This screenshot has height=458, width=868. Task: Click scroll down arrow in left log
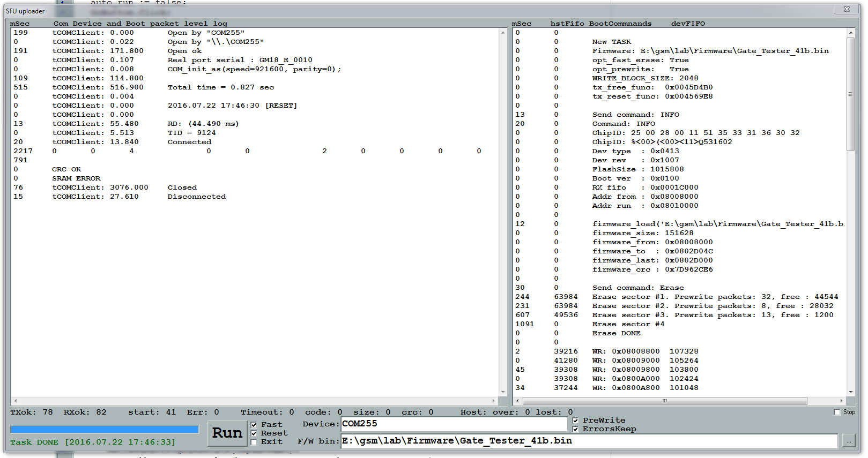[x=503, y=392]
